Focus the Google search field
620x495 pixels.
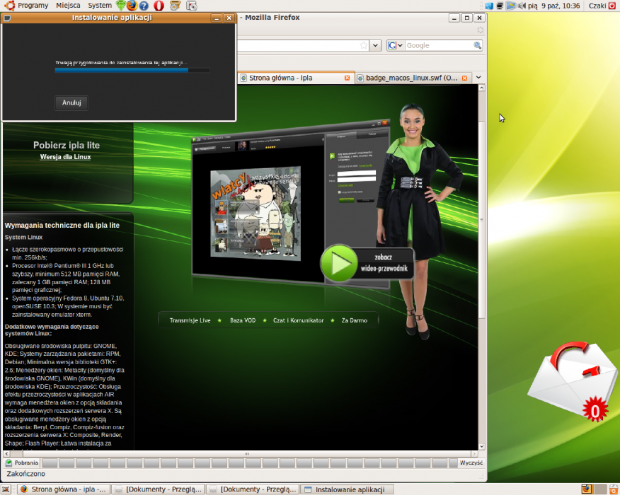[439, 45]
